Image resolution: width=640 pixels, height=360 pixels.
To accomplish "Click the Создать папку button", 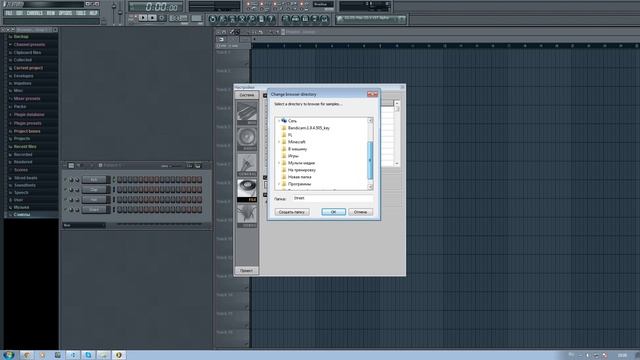I will pyautogui.click(x=292, y=212).
